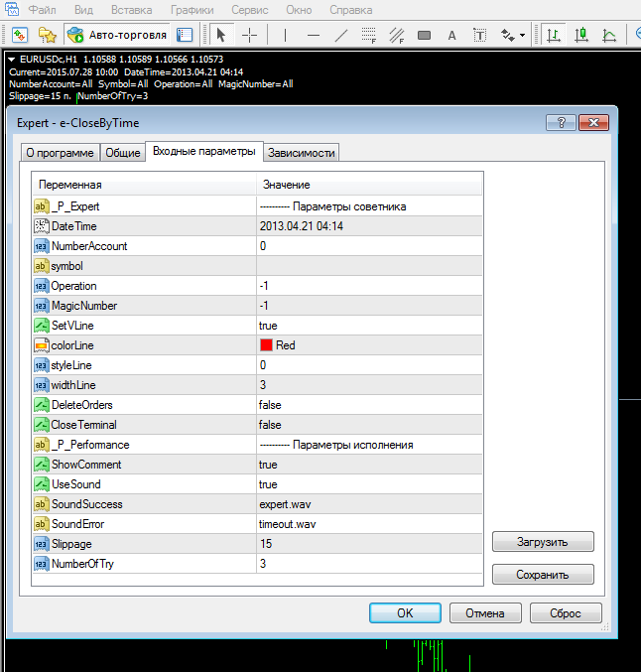Switch to the Общие tab
641x672 pixels.
coord(123,153)
